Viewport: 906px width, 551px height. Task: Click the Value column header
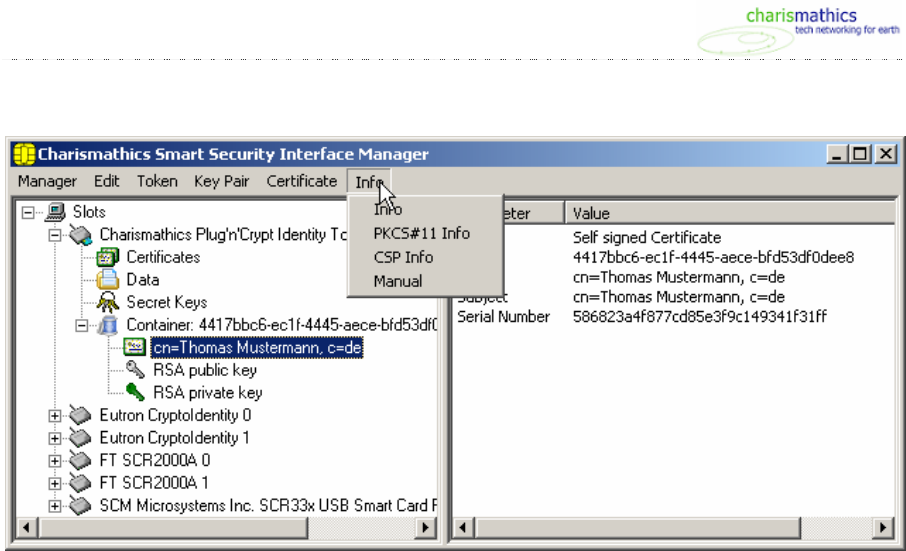pos(730,214)
